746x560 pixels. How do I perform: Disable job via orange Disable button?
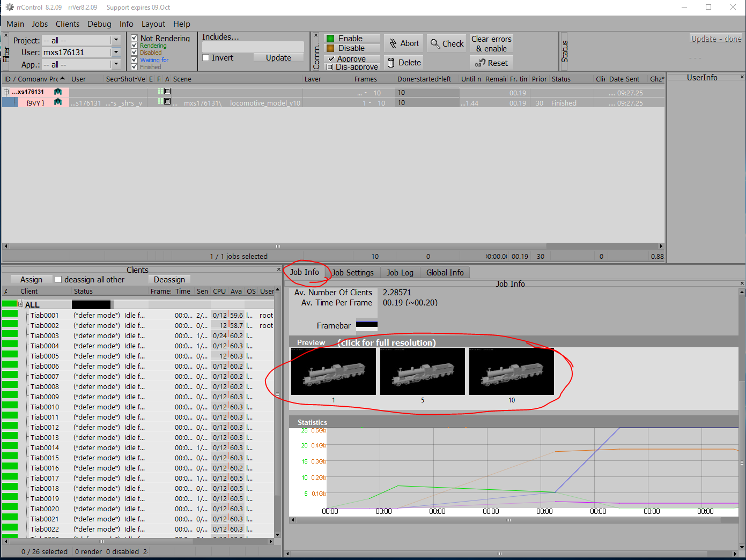pyautogui.click(x=352, y=48)
